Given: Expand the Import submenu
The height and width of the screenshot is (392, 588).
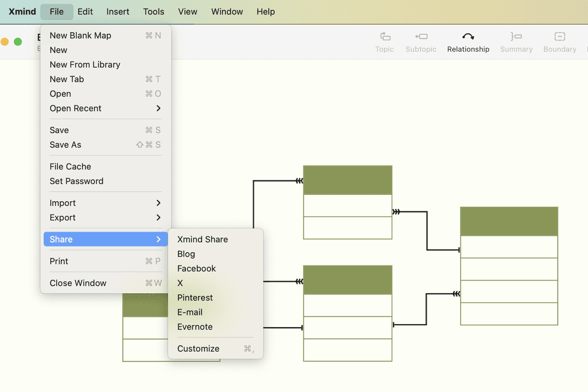Looking at the screenshot, I should pyautogui.click(x=63, y=203).
